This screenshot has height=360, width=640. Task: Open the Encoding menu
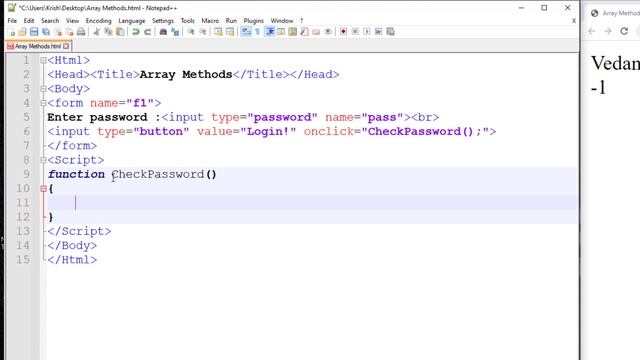[x=98, y=20]
